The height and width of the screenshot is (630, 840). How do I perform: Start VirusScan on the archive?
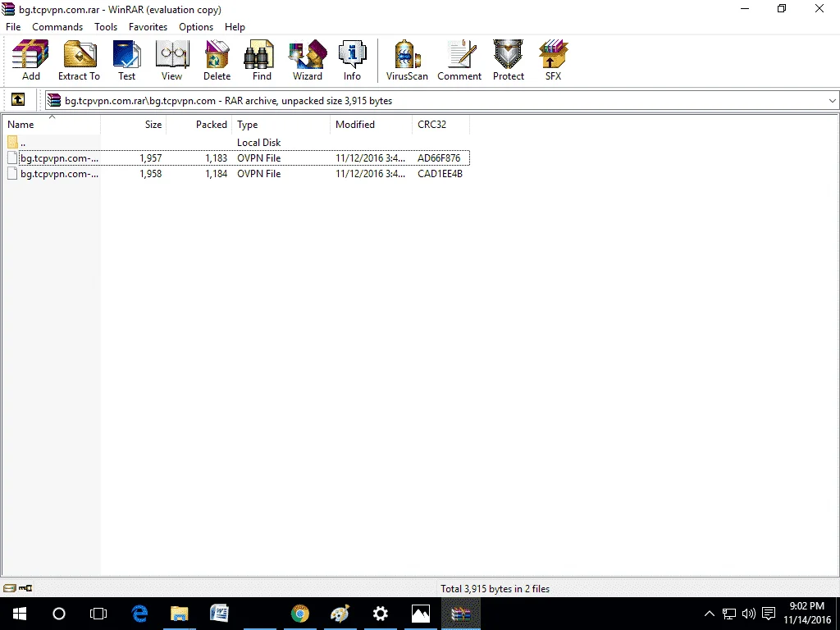click(x=407, y=60)
